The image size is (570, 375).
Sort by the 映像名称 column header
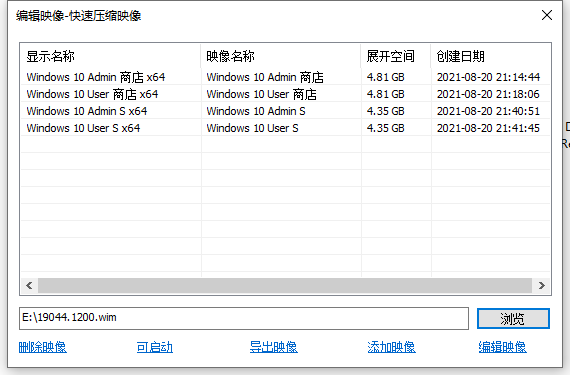(281, 56)
